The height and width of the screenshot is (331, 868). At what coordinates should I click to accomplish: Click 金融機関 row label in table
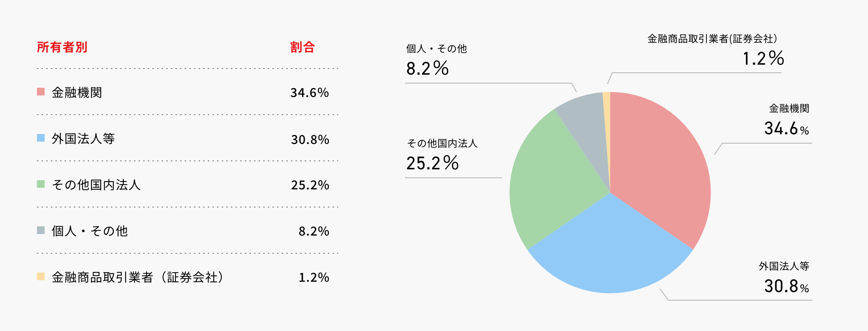pyautogui.click(x=77, y=92)
